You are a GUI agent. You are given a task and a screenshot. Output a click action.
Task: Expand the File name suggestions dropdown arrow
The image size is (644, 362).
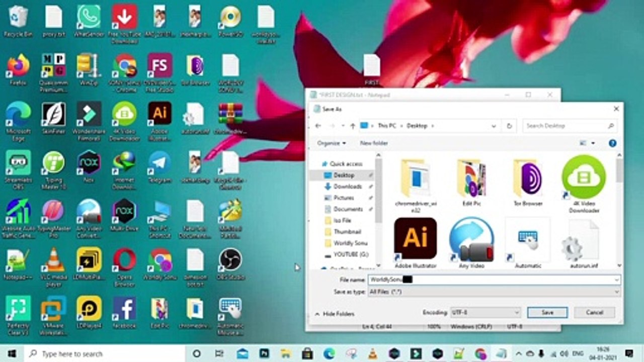point(616,280)
